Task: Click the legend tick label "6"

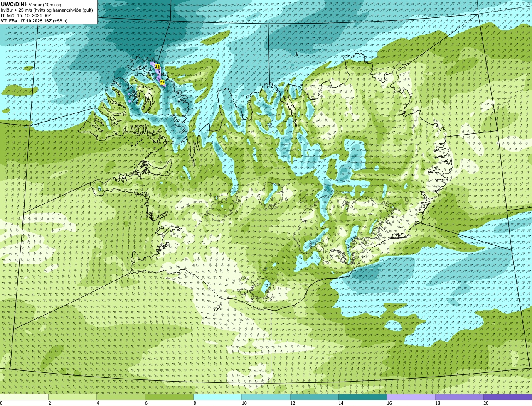Action: click(146, 403)
